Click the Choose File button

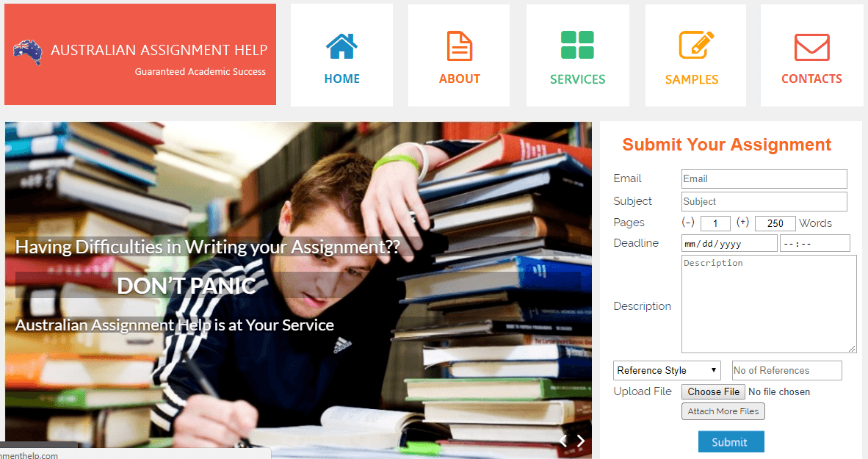click(713, 391)
